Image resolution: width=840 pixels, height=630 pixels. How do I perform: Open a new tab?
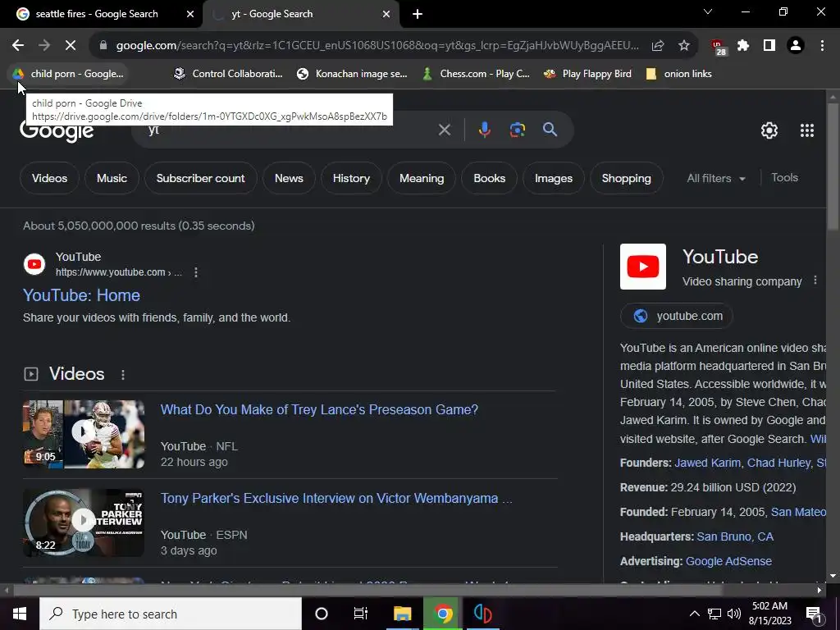pos(418,14)
